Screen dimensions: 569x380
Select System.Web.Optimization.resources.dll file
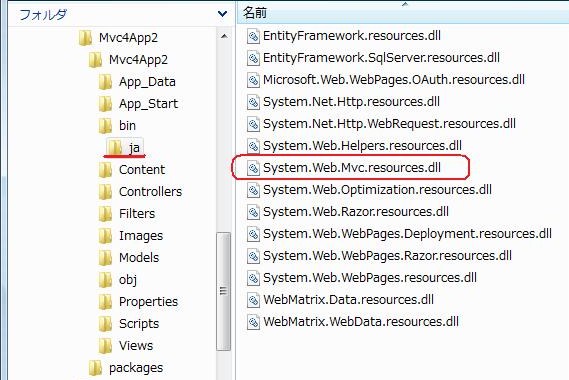[x=377, y=190]
